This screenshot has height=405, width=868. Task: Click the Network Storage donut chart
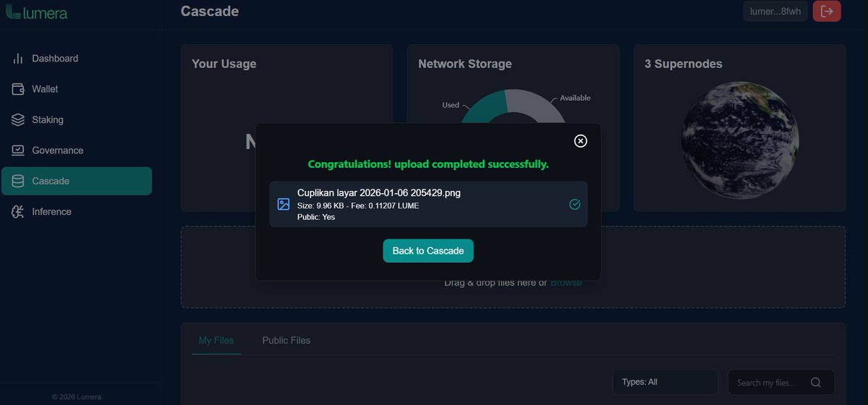[x=514, y=105]
